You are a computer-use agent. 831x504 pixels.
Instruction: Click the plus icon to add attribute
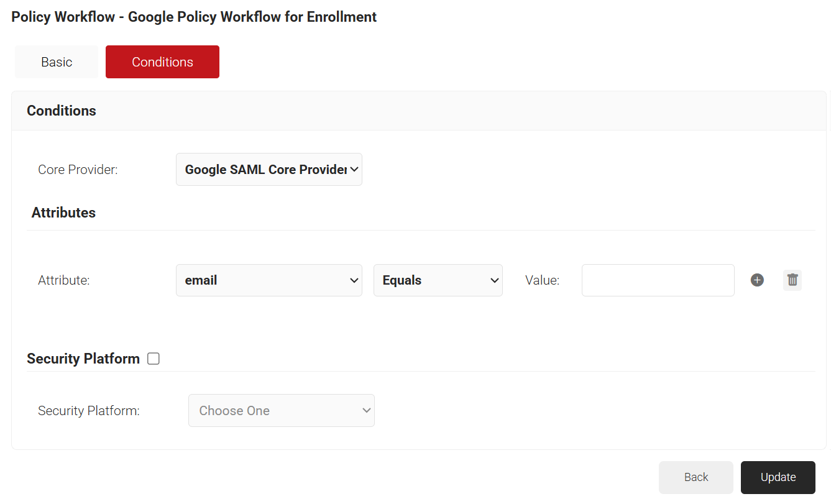coord(757,280)
